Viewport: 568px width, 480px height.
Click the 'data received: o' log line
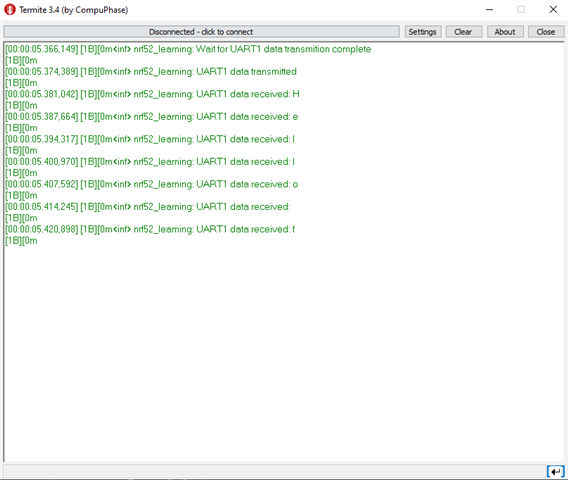tap(151, 184)
